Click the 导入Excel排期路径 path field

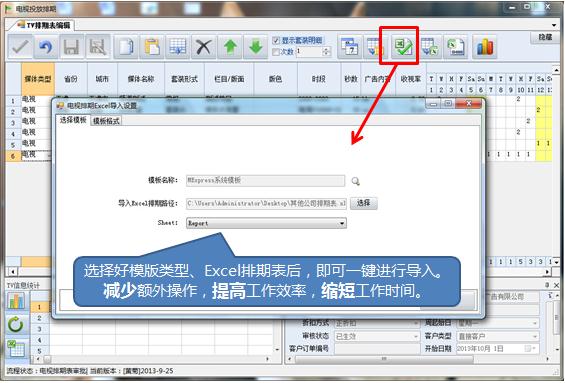[266, 204]
